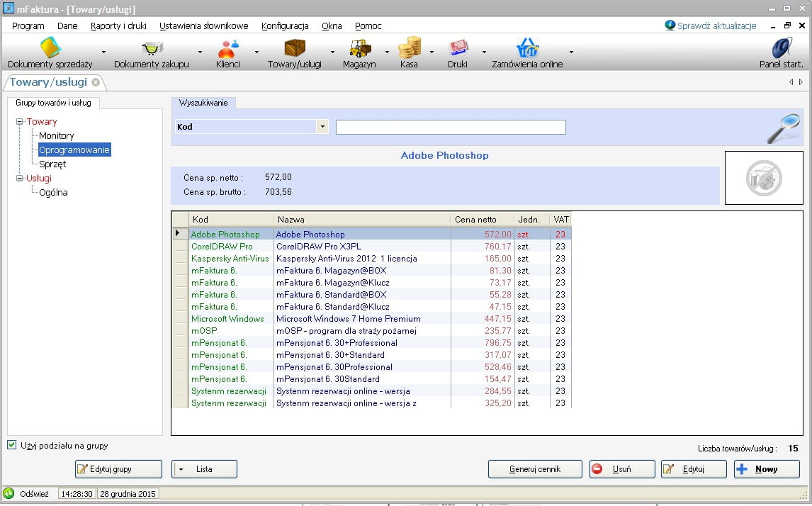Screen dimensions: 812x506
Task: Select the Monitory group in tree
Action: click(x=57, y=136)
